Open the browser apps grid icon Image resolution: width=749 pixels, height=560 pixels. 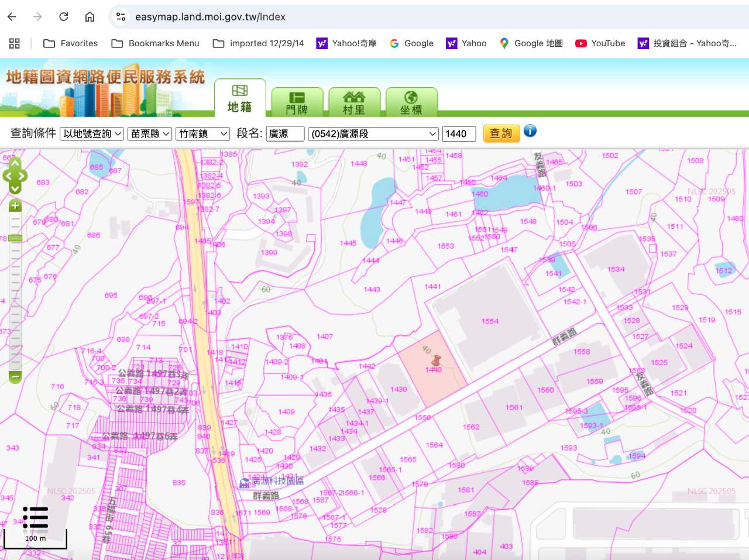[15, 43]
